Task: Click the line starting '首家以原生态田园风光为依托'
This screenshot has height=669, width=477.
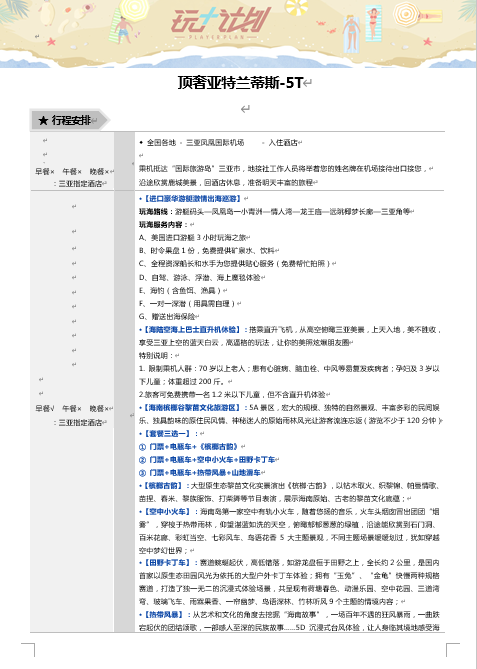Action: (x=289, y=576)
